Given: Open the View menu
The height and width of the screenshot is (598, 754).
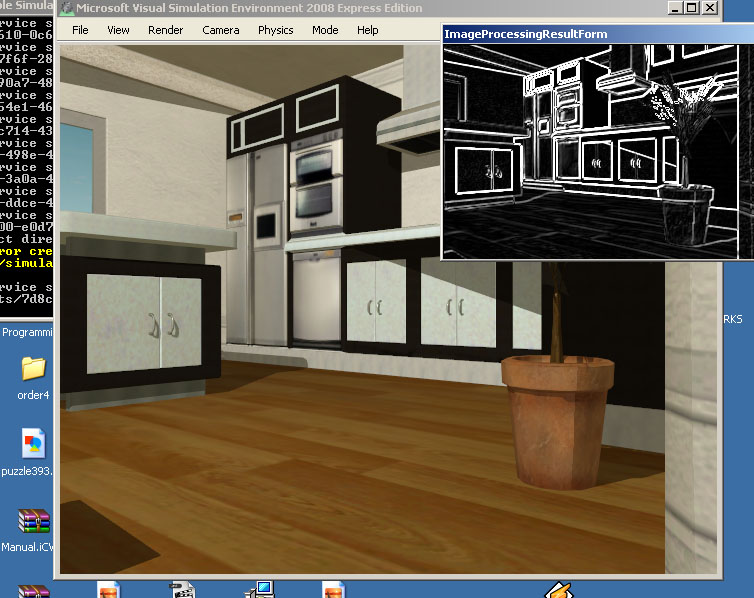Looking at the screenshot, I should [x=118, y=30].
